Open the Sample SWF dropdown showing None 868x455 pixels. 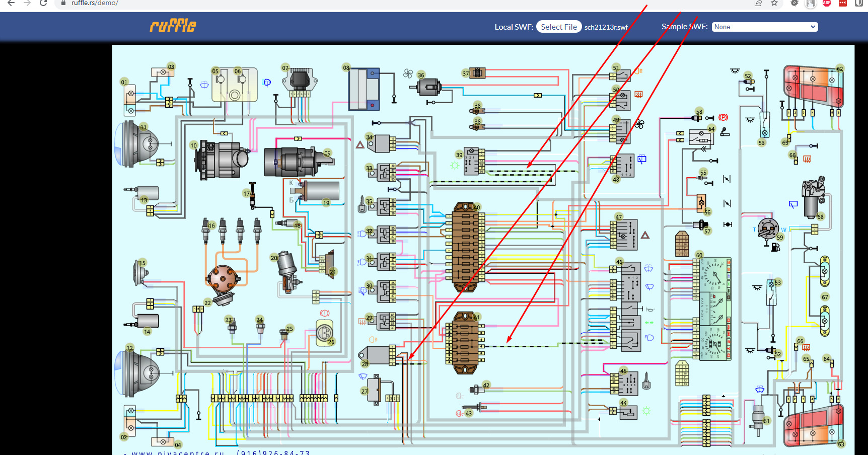(x=765, y=27)
